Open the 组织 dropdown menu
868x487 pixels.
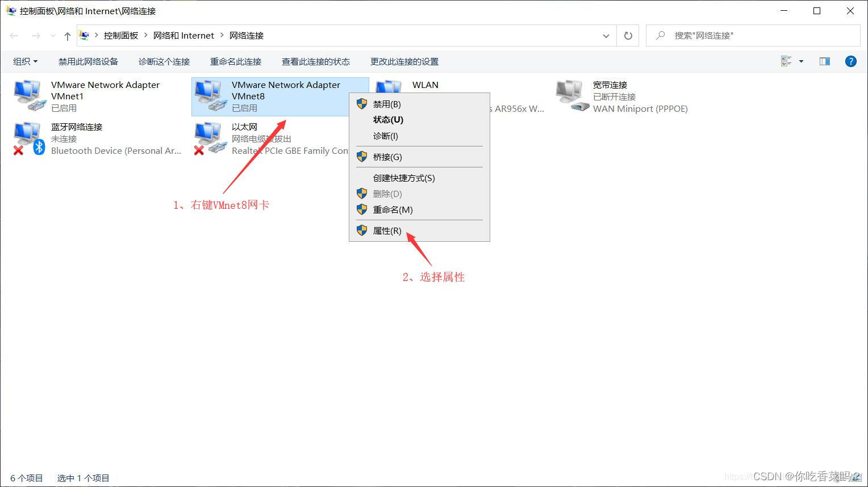click(x=26, y=61)
